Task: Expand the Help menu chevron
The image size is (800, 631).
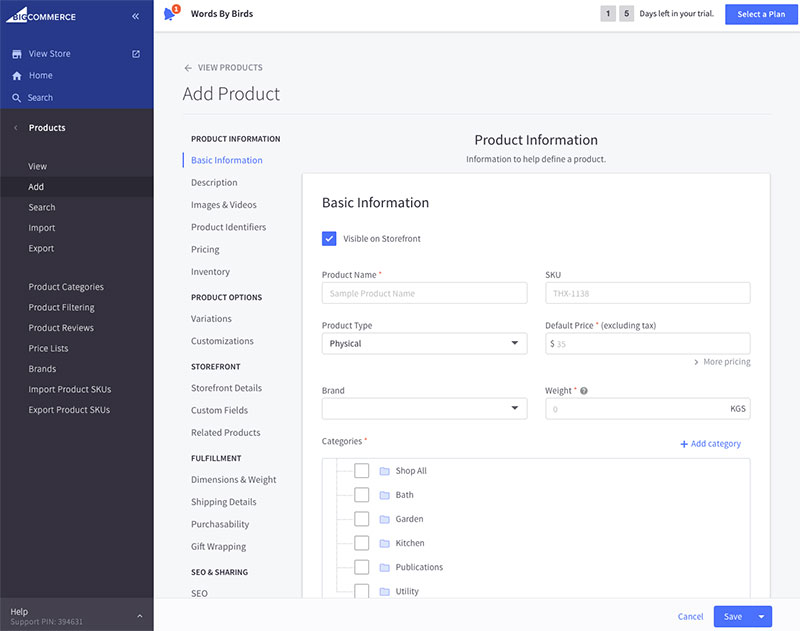Action: pos(140,616)
